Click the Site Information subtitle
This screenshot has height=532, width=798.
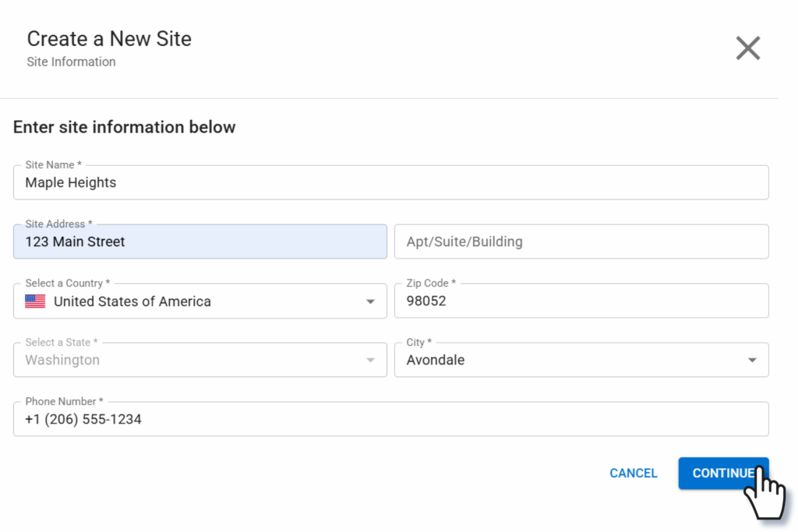pyautogui.click(x=71, y=62)
